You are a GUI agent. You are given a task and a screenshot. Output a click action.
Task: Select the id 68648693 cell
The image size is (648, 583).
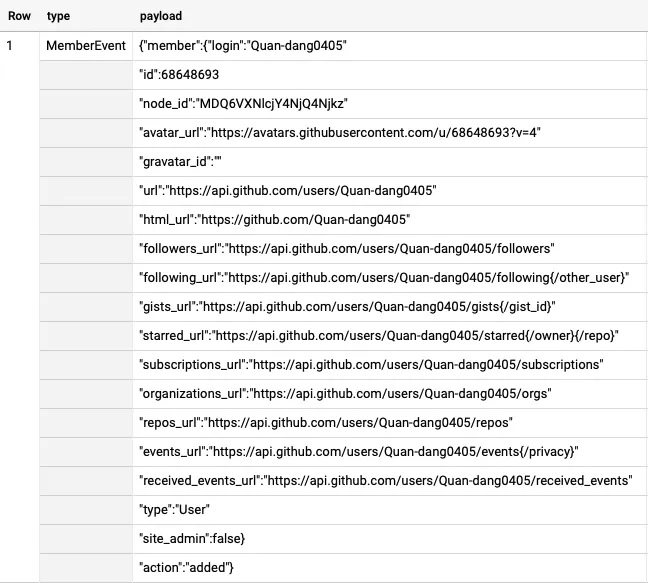click(x=179, y=75)
